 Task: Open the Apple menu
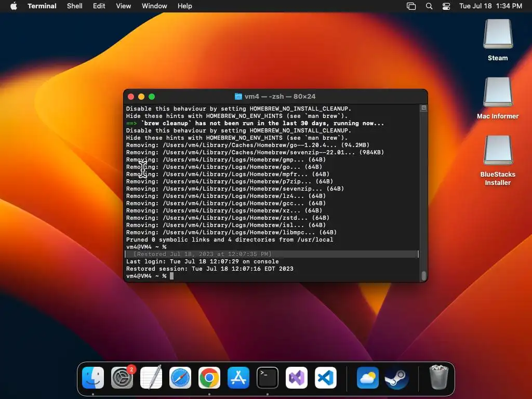point(14,6)
